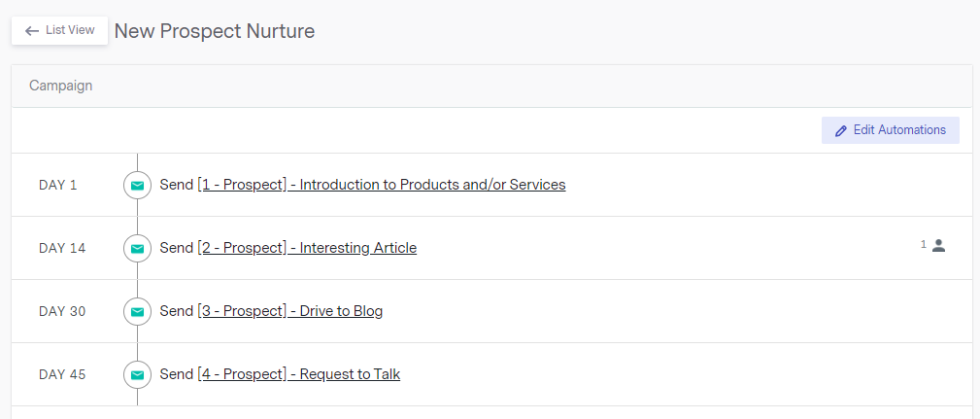The image size is (980, 419).
Task: Click the pencil icon in Edit Automations
Action: (841, 130)
